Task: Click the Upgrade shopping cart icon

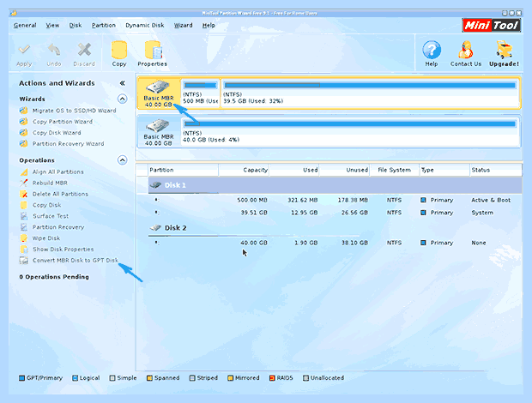Action: (x=505, y=50)
